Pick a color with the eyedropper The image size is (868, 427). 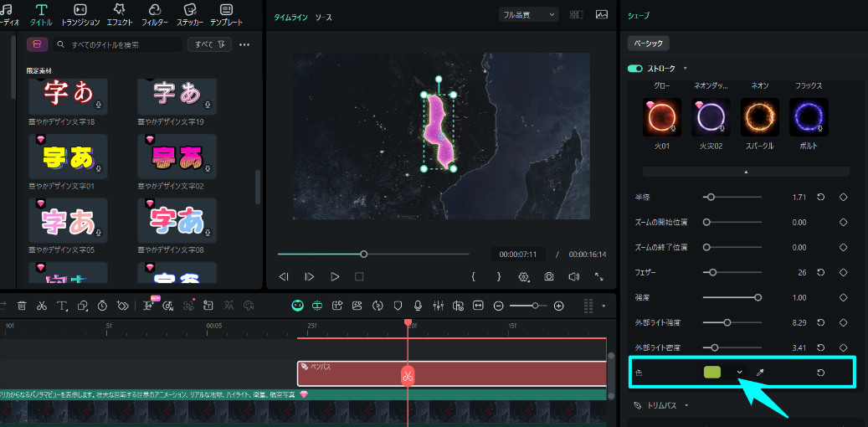click(760, 373)
